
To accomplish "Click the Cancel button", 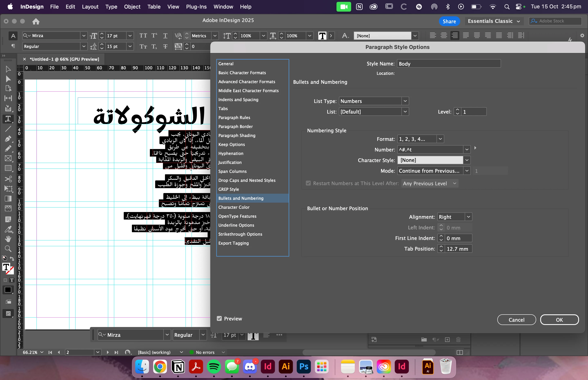I will 516,319.
